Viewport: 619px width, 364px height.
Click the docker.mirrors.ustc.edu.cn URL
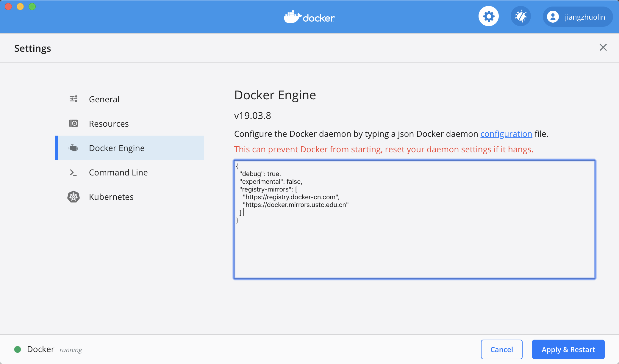coord(296,205)
